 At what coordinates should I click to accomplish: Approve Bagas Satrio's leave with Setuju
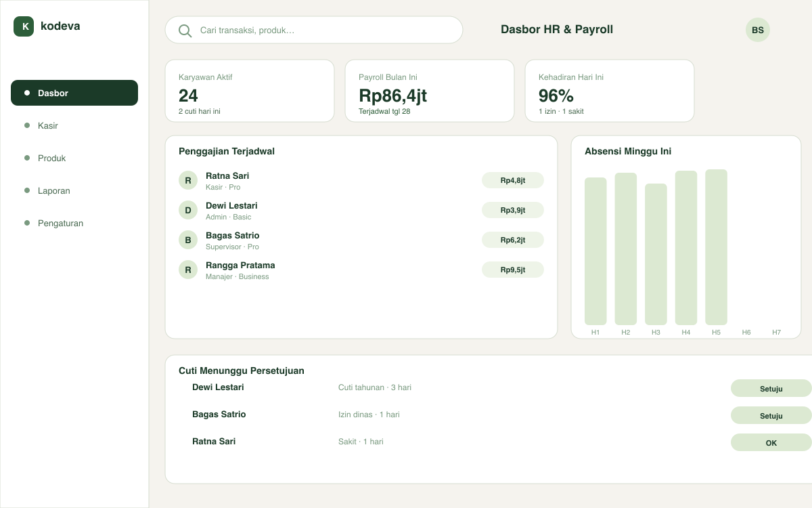coord(771,415)
